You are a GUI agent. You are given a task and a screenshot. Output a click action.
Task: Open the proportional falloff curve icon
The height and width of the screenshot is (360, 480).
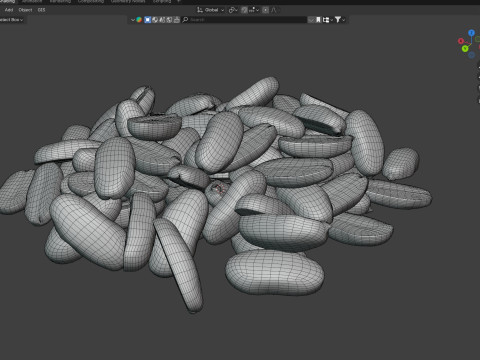point(273,10)
